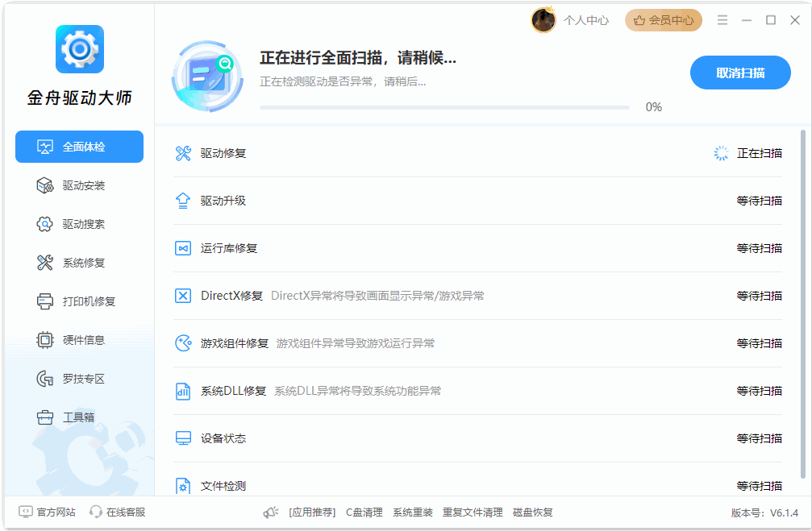Open 在线客服 support link
This screenshot has height=531, width=812.
pyautogui.click(x=118, y=512)
